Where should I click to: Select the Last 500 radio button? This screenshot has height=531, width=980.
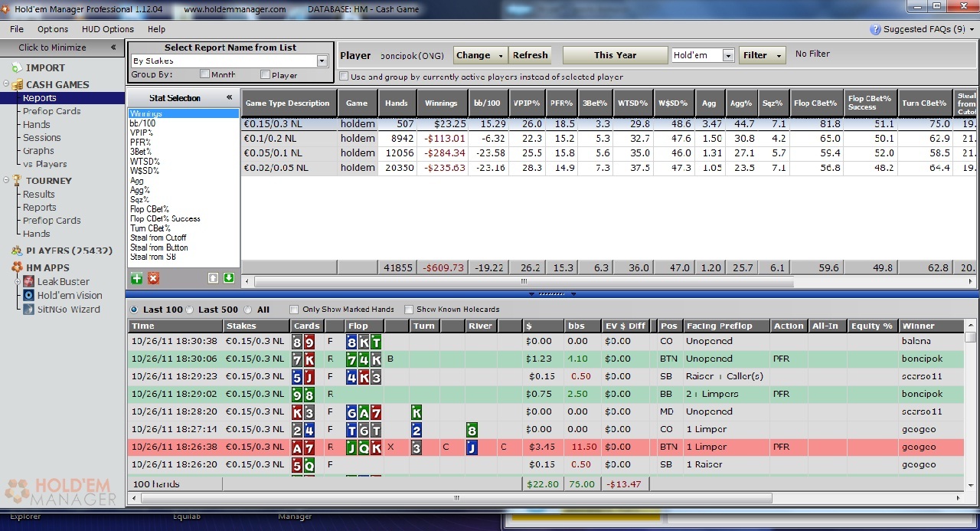(190, 310)
